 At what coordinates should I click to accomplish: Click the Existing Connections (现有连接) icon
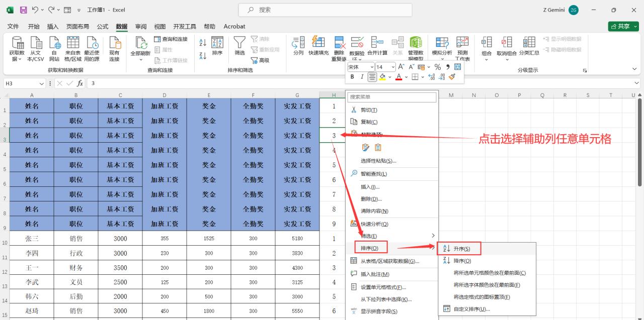click(x=114, y=49)
